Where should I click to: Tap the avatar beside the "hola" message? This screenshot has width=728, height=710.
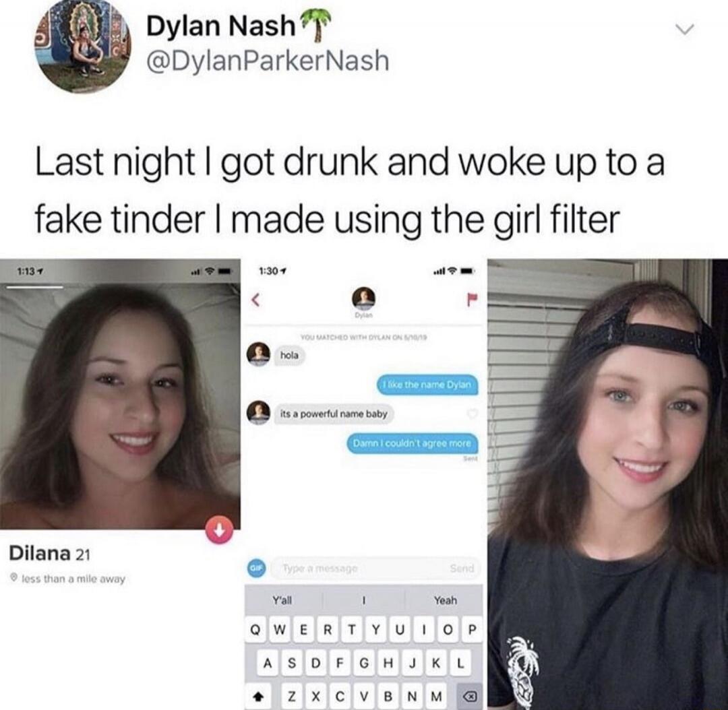pyautogui.click(x=259, y=354)
